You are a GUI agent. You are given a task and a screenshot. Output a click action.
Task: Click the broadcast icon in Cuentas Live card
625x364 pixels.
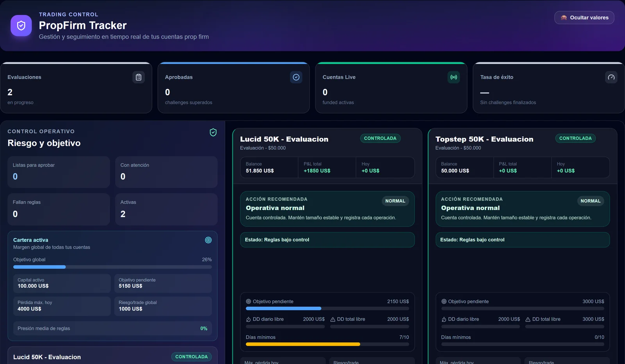pyautogui.click(x=454, y=77)
